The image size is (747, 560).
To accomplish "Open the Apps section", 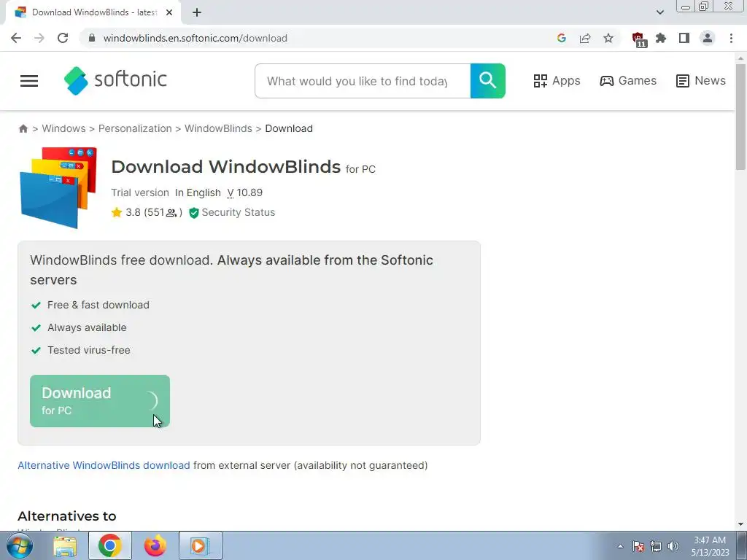I will click(557, 80).
